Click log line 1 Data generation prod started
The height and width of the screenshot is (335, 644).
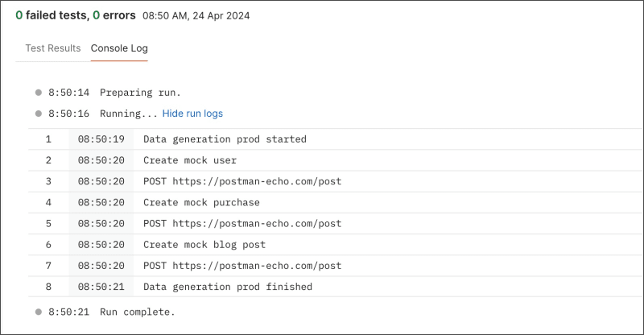coord(225,139)
